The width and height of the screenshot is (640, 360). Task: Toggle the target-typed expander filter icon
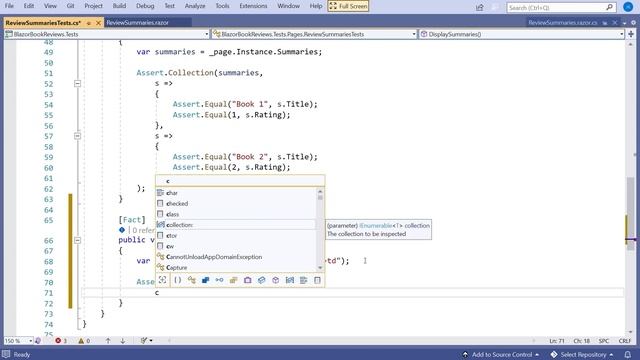coord(162,280)
